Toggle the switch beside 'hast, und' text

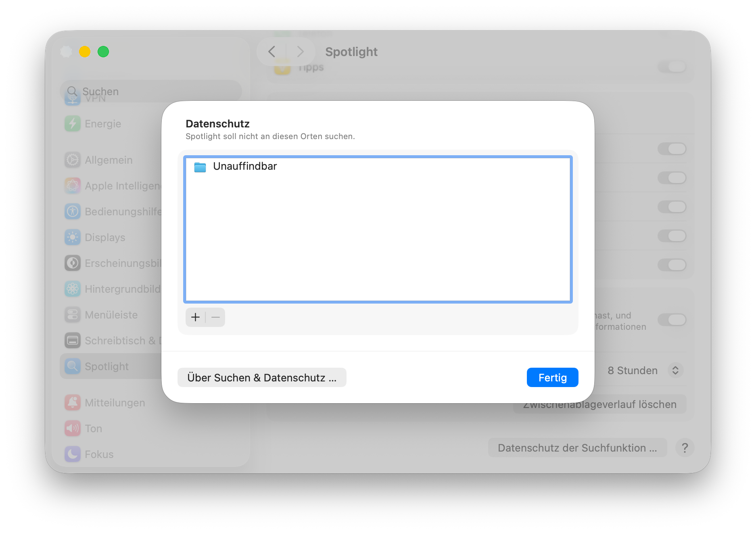coord(672,320)
